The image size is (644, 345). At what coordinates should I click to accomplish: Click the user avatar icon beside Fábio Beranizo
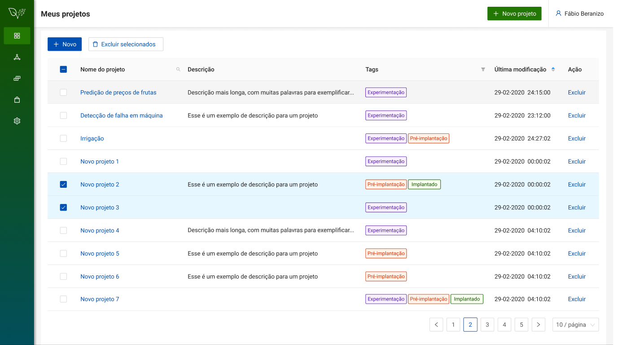558,13
